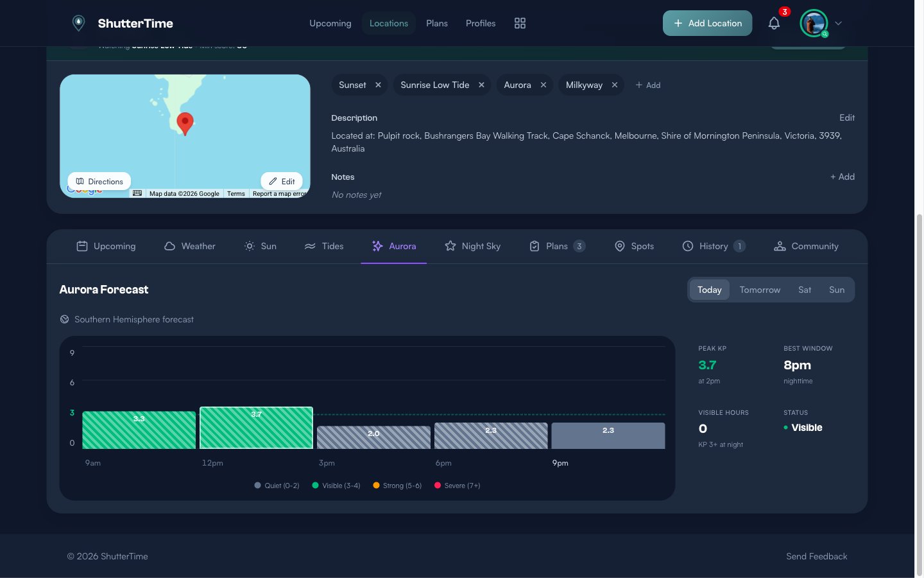The image size is (924, 578).
Task: Click the 9am Kp 3.3 bar
Action: coord(139,430)
